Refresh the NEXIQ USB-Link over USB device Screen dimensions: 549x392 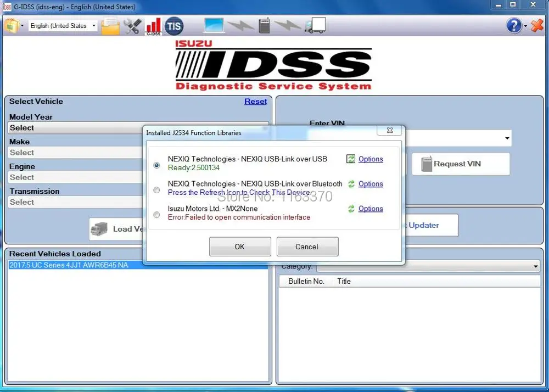[350, 159]
